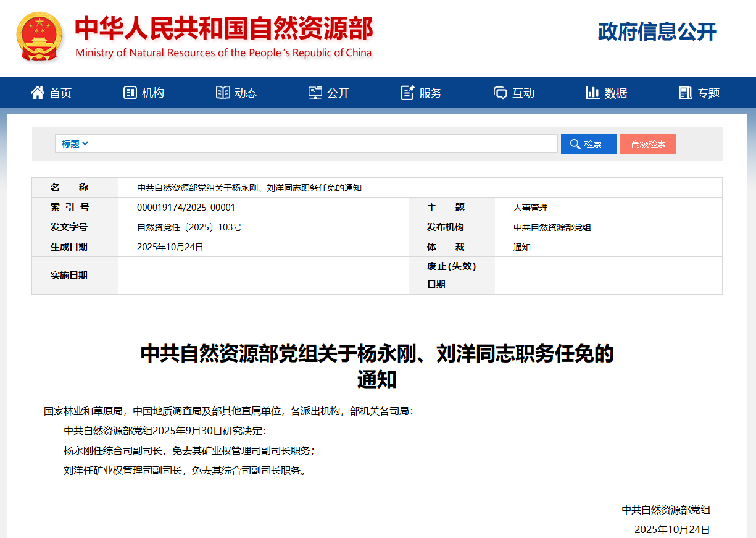Click the 政府信息公开 header link
The height and width of the screenshot is (538, 756).
click(657, 32)
